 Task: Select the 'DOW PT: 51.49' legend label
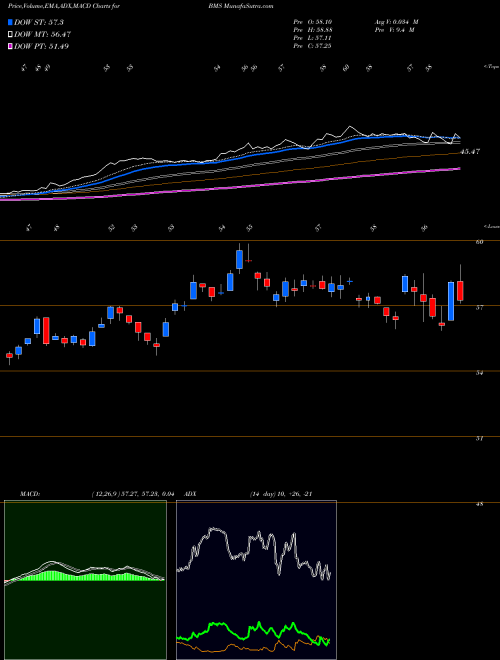[x=42, y=46]
